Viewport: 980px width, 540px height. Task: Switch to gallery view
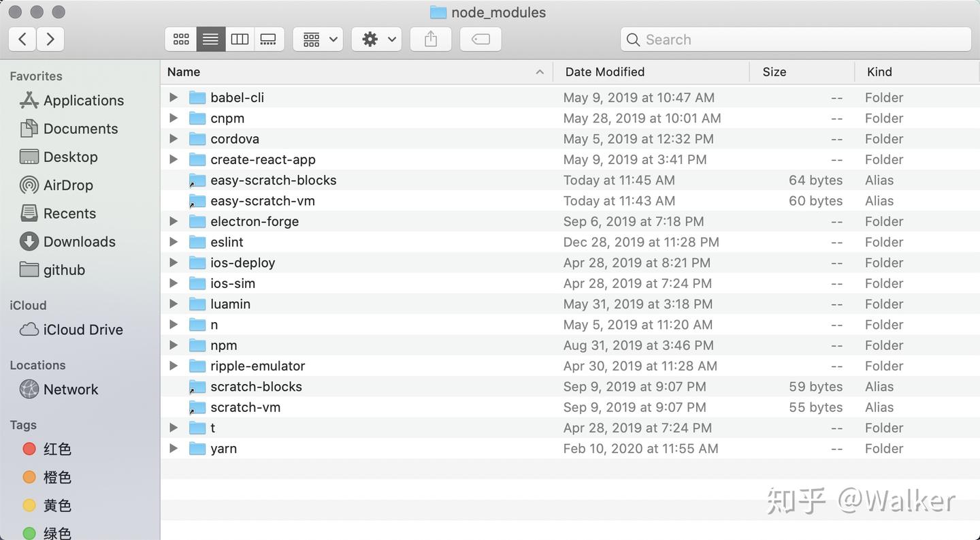click(269, 39)
